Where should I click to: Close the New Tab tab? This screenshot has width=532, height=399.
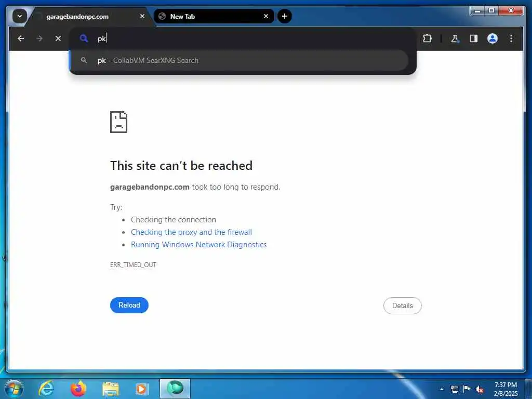click(x=266, y=16)
